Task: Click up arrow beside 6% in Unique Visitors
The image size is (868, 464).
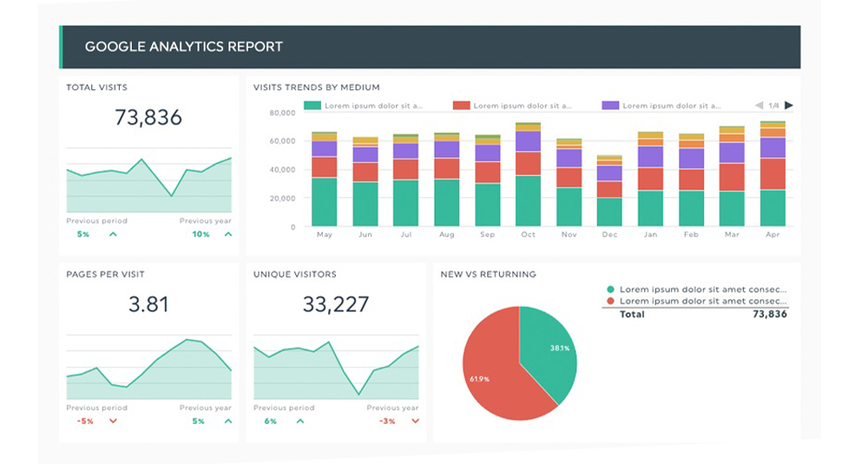Action: click(x=300, y=422)
